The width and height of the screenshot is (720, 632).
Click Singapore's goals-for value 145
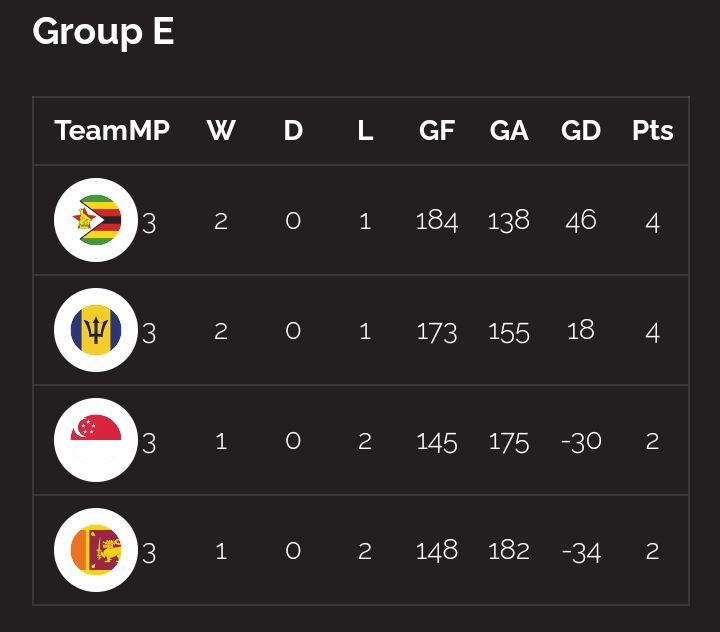coord(437,441)
